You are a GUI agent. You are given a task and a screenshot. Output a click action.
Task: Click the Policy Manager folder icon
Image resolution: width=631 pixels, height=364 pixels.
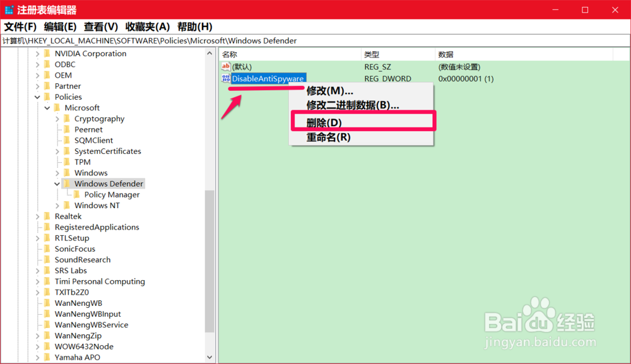[x=78, y=194]
